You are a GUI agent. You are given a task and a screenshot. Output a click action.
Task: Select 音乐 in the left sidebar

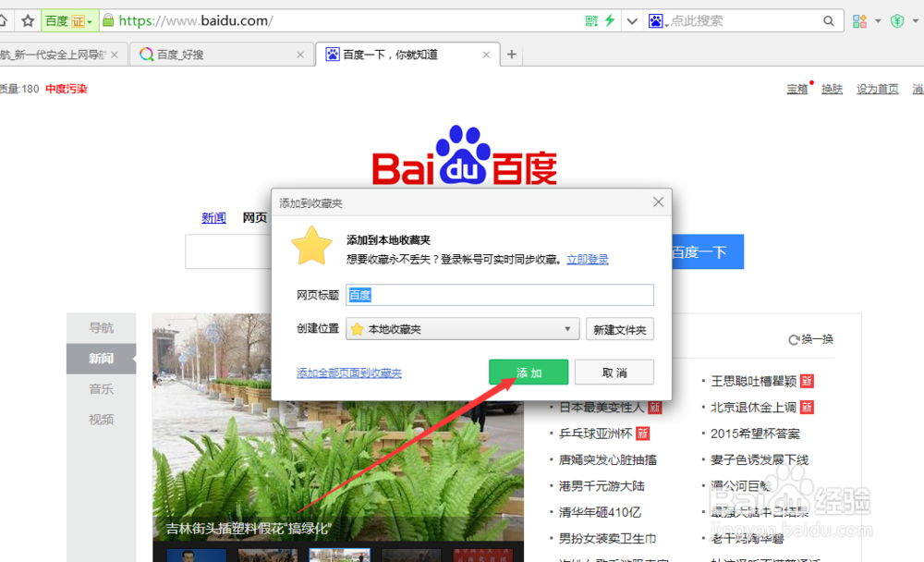click(101, 389)
